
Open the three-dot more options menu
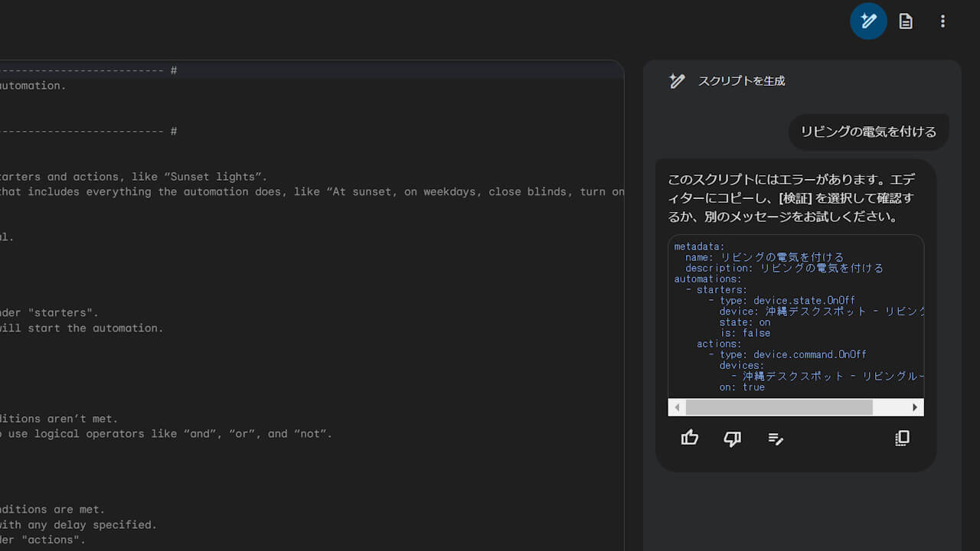(x=942, y=21)
